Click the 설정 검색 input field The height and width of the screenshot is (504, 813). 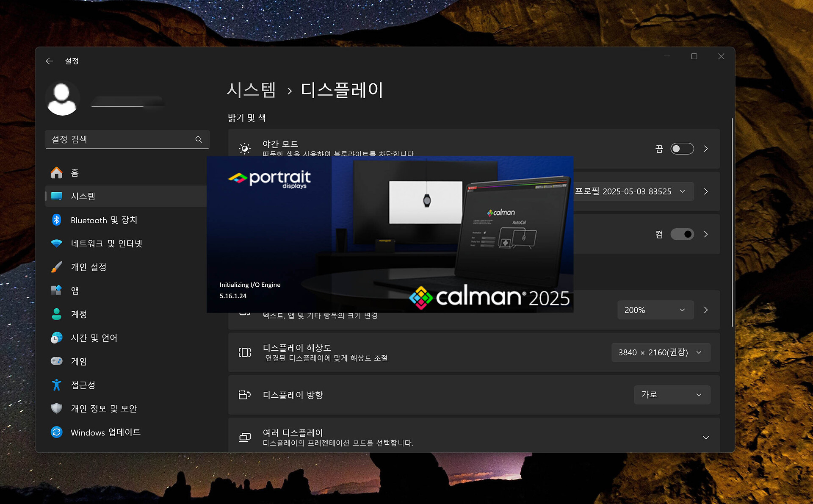pyautogui.click(x=121, y=139)
